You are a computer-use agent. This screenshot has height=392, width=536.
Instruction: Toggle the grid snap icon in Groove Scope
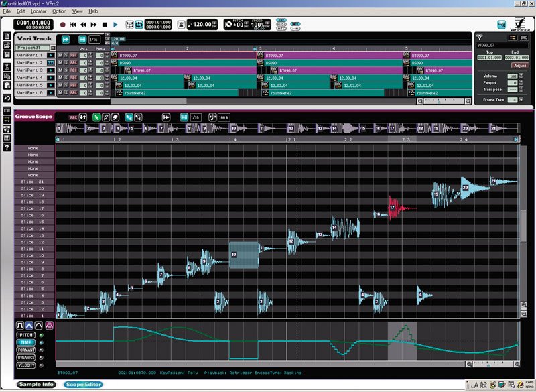click(x=184, y=117)
